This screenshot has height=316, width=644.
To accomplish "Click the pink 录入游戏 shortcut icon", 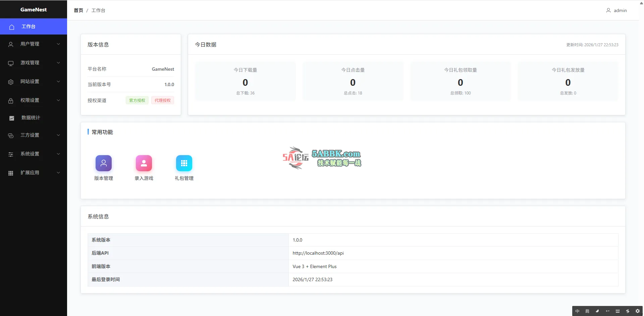I will tap(144, 163).
